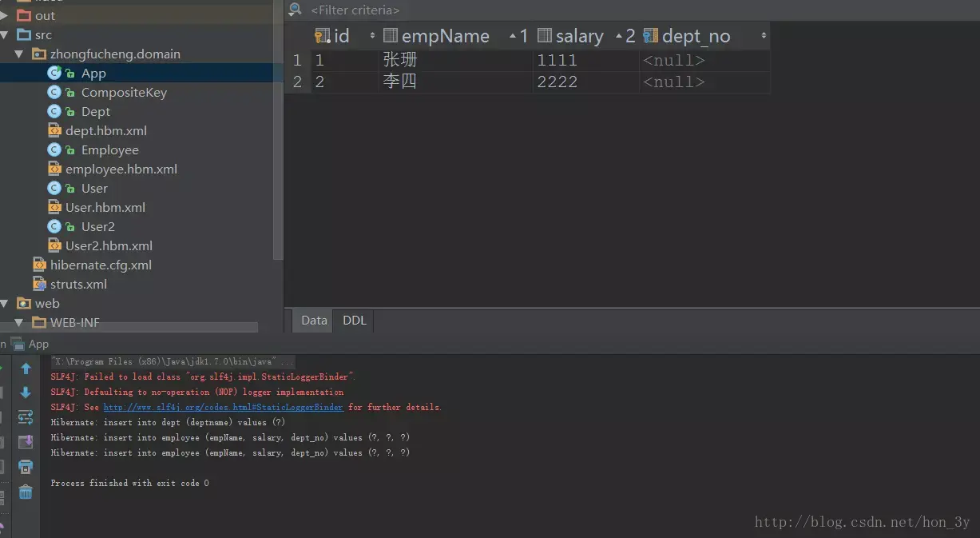The width and height of the screenshot is (980, 538).
Task: Click the salary cell 2222
Action: [x=585, y=82]
